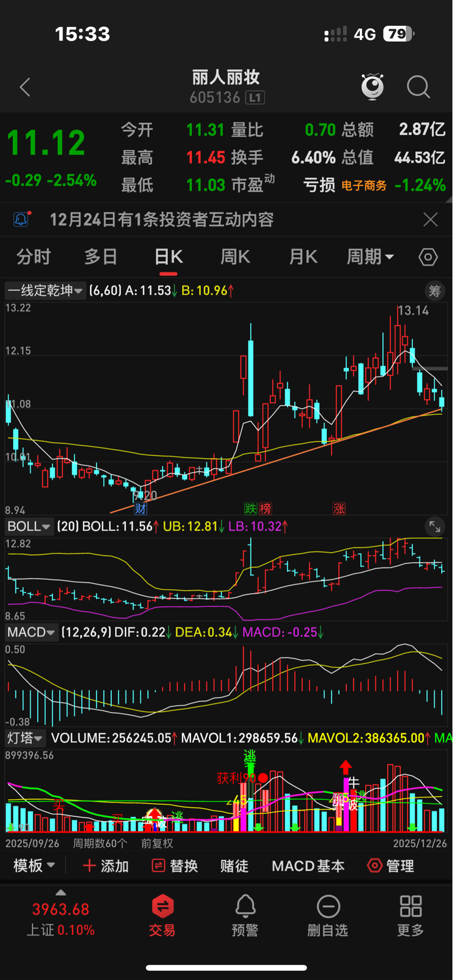Tap the 前复权 adjustment setting
This screenshot has height=980, width=453.
[x=157, y=843]
